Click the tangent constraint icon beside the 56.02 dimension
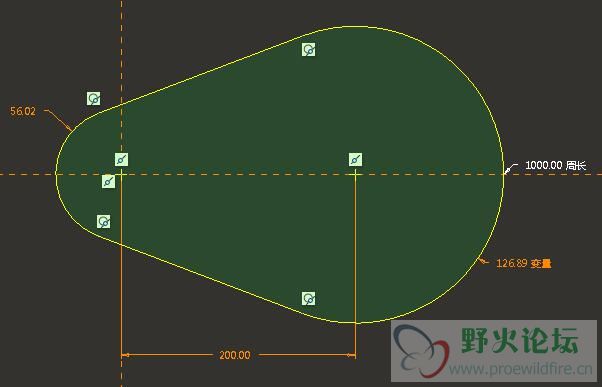This screenshot has width=602, height=387. [94, 99]
